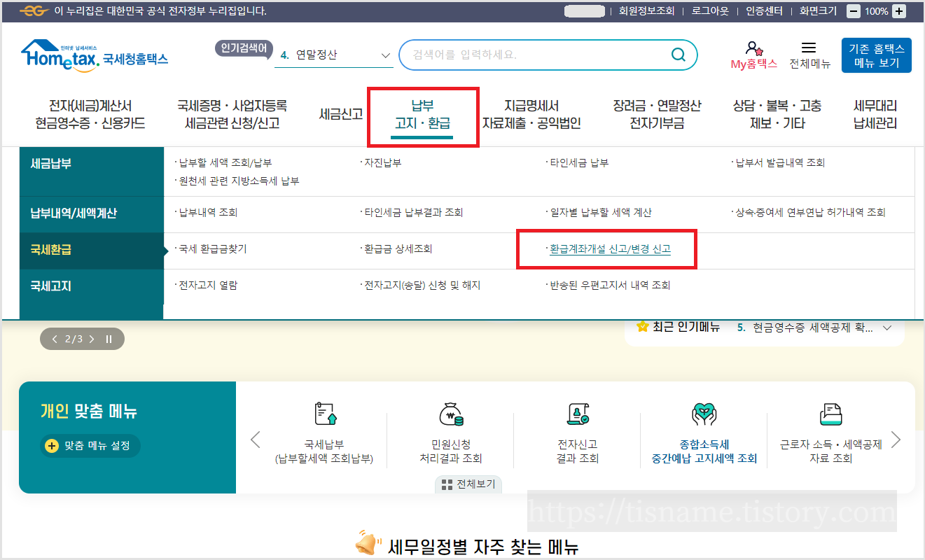Screen dimensions: 925x560
Task: Open 세무대리 납세관리 menu
Action: click(x=875, y=115)
